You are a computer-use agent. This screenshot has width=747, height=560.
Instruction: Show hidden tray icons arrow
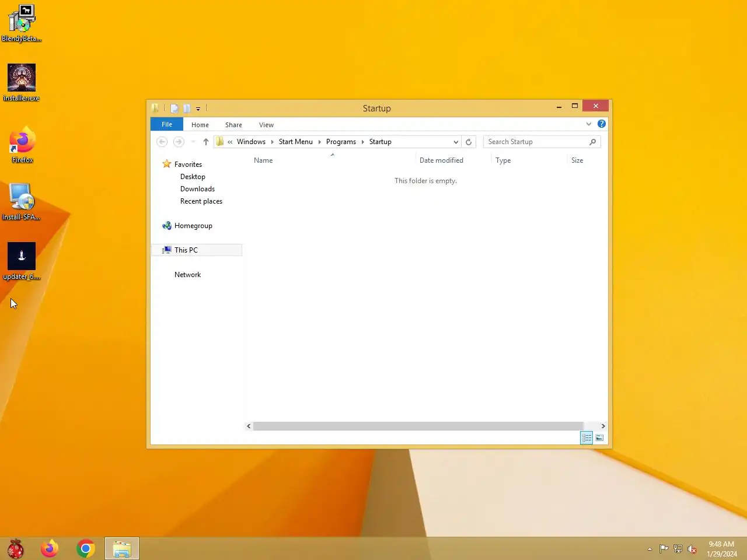650,549
